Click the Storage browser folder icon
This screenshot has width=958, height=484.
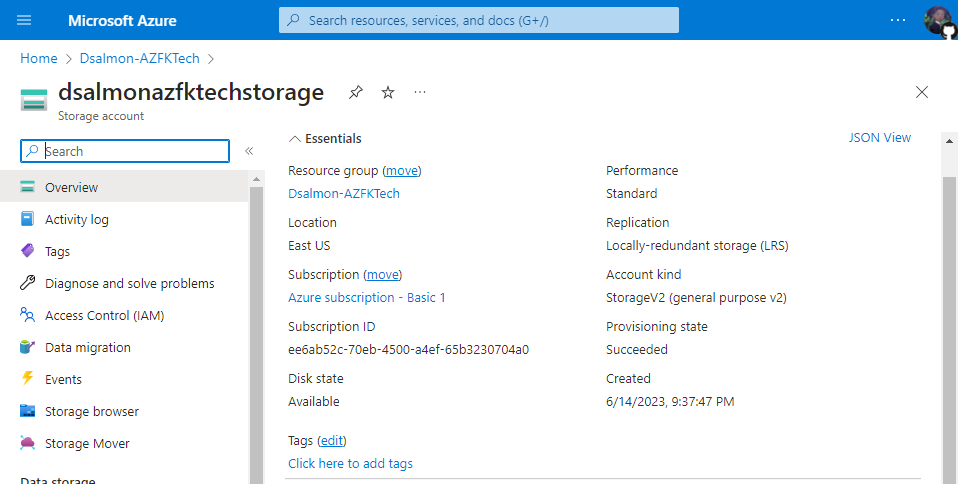(27, 411)
